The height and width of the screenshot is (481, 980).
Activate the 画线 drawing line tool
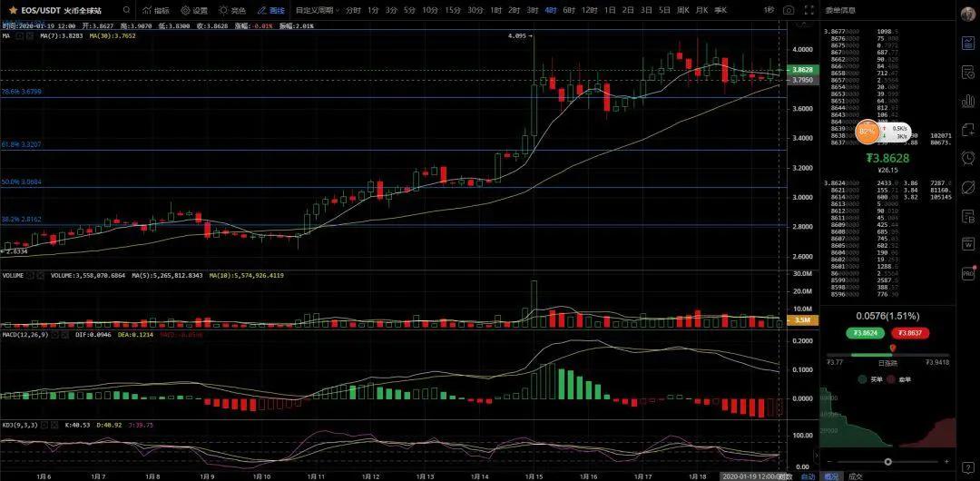click(270, 10)
